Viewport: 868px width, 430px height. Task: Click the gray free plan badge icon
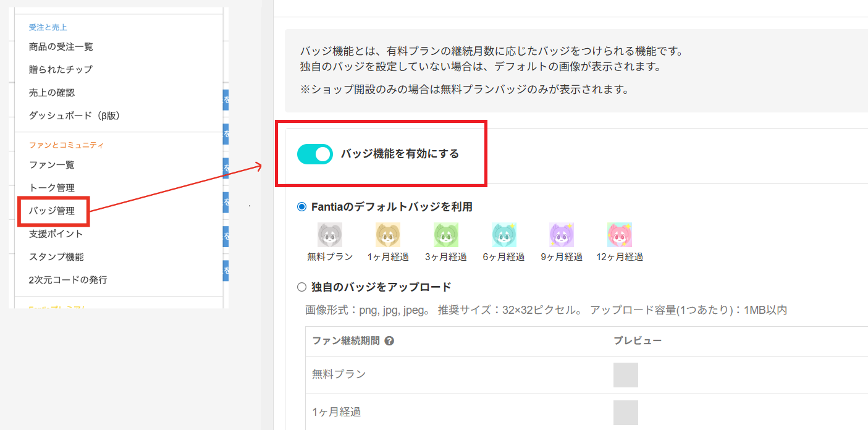coord(330,235)
